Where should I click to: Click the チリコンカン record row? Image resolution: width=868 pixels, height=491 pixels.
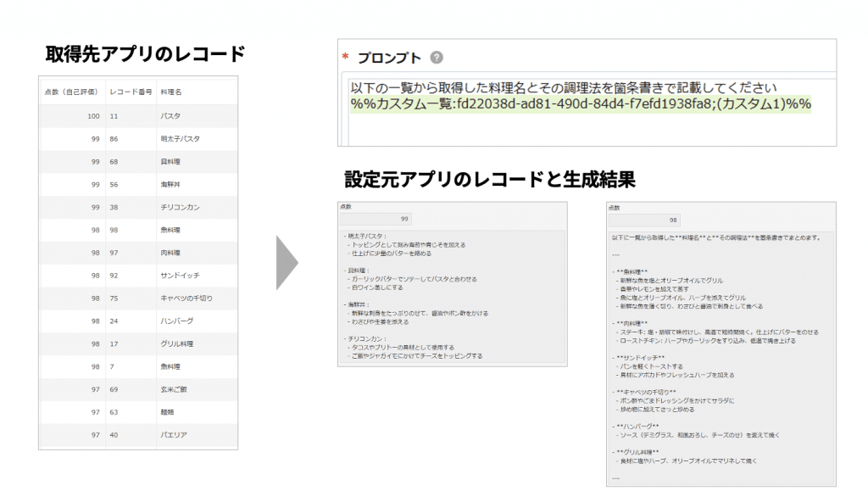click(x=180, y=207)
